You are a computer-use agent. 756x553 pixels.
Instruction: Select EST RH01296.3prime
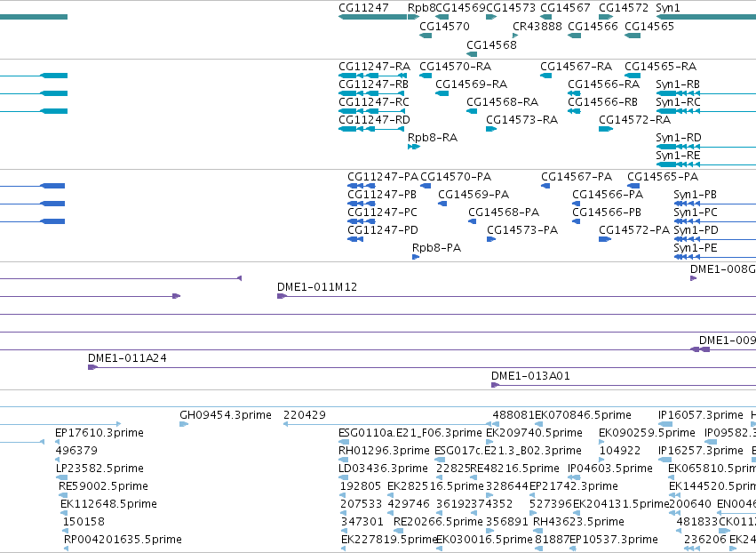(385, 451)
